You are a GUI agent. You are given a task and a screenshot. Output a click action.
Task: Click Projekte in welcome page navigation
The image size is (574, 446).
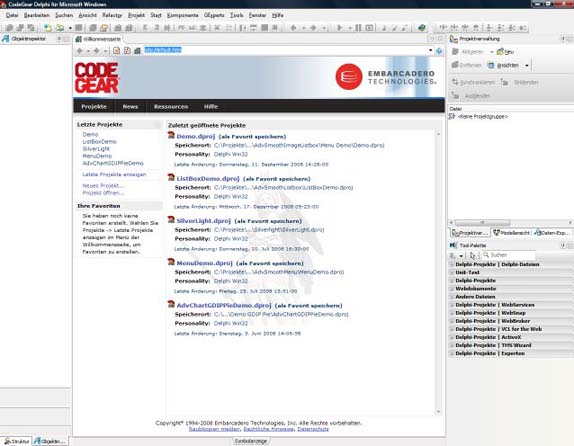pos(94,107)
